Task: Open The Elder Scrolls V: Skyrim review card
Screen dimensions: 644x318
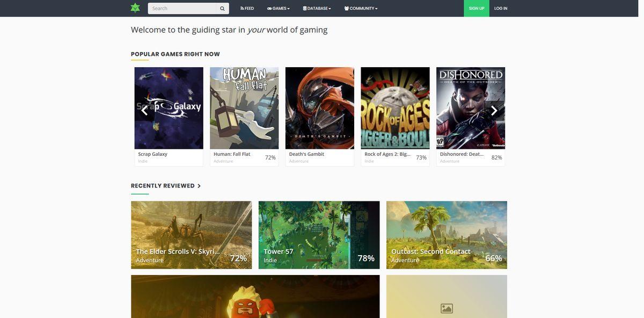Action: coord(192,235)
